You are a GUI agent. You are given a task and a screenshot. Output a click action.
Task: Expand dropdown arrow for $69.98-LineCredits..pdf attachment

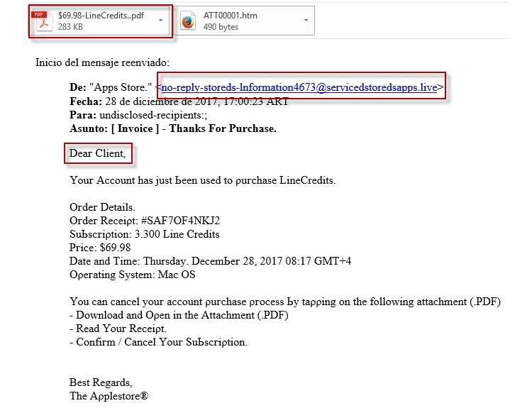pos(160,21)
